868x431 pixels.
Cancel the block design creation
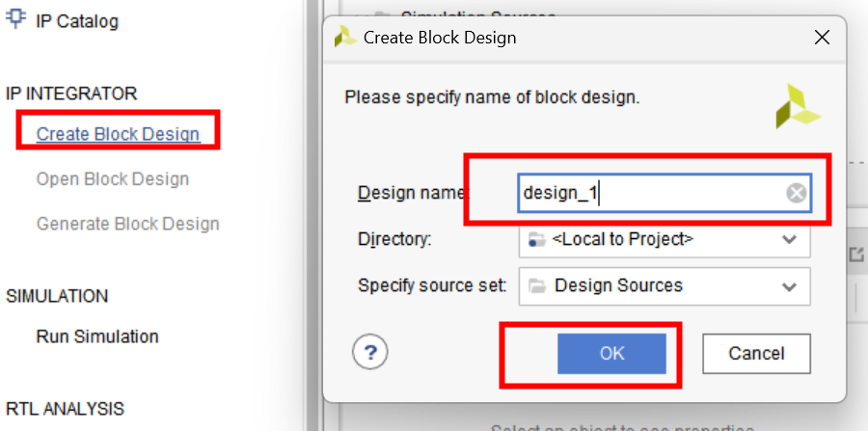[x=756, y=354]
